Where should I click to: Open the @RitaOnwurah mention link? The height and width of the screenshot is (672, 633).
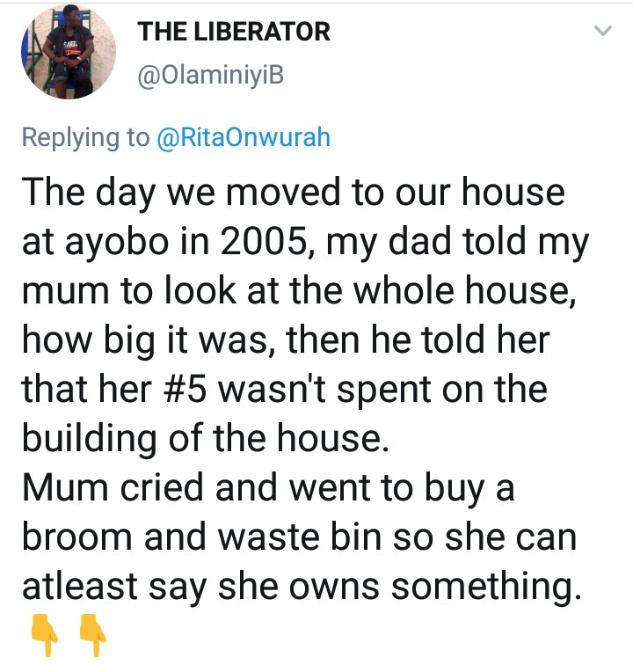tap(243, 137)
